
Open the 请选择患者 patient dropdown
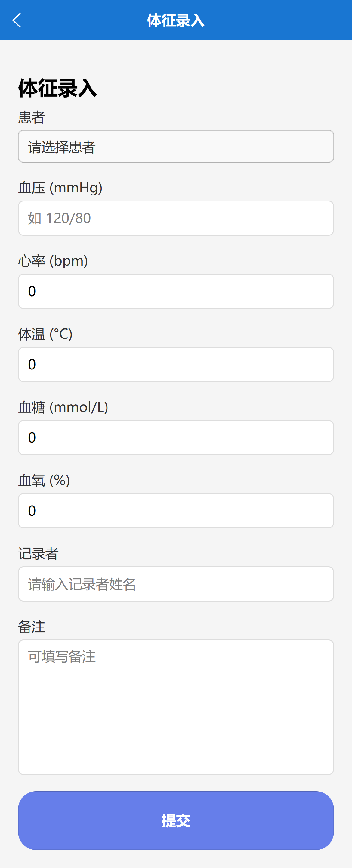[x=176, y=147]
